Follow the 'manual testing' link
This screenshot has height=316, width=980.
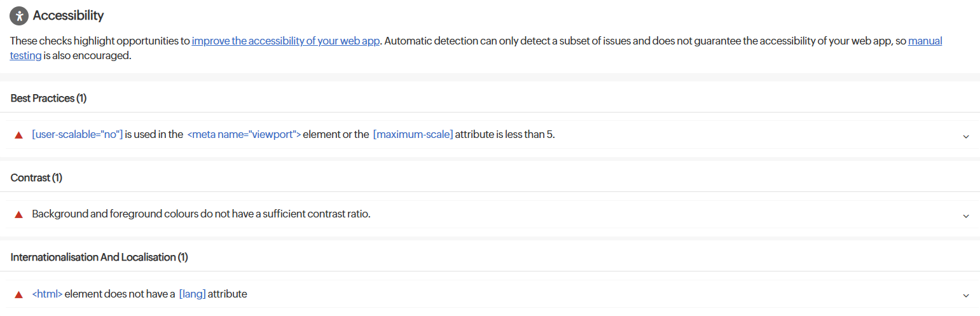click(925, 41)
